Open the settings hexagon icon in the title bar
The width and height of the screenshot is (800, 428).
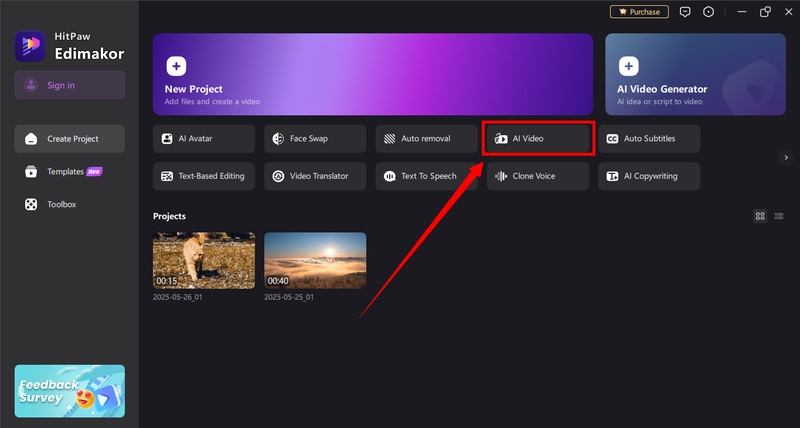point(709,12)
